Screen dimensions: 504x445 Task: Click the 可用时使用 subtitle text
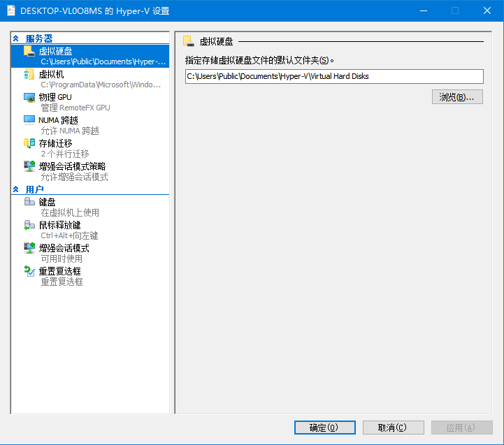point(62,258)
